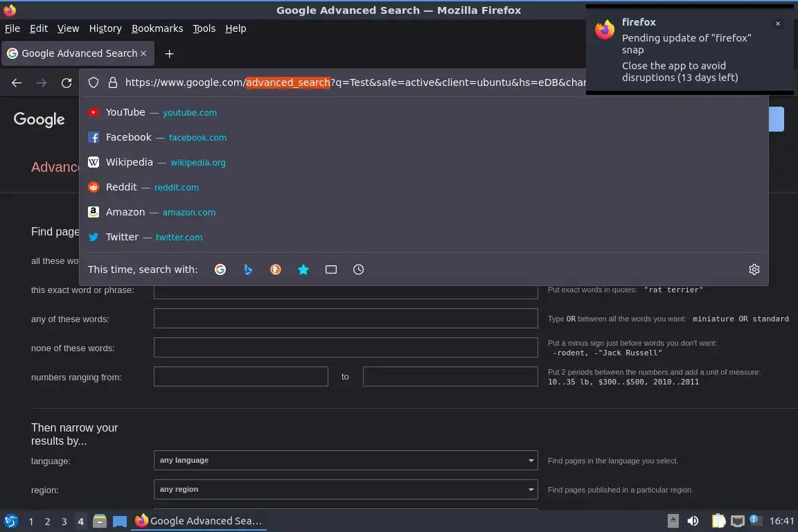The width and height of the screenshot is (798, 532).
Task: Expand the 'any language' dropdown
Action: 346,460
